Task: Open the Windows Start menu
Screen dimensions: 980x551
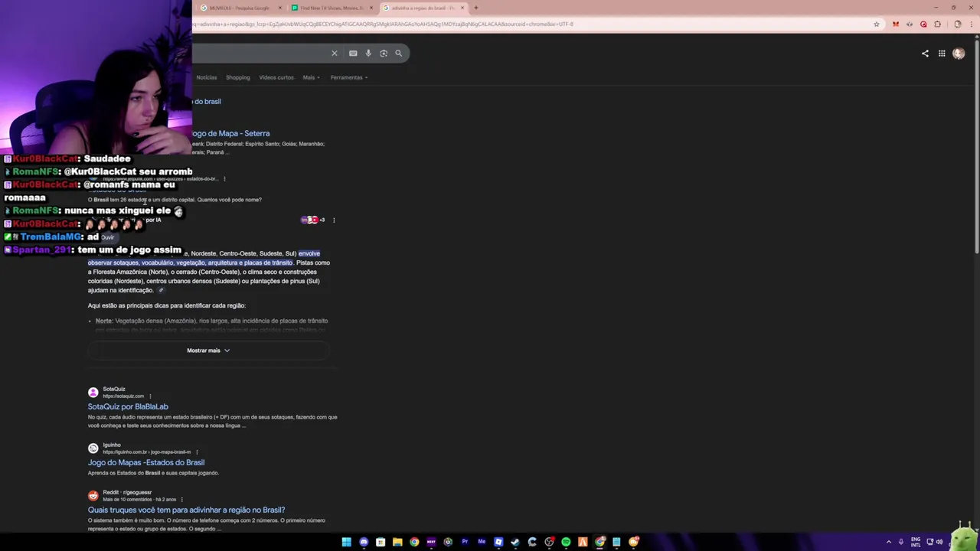Action: coord(346,542)
